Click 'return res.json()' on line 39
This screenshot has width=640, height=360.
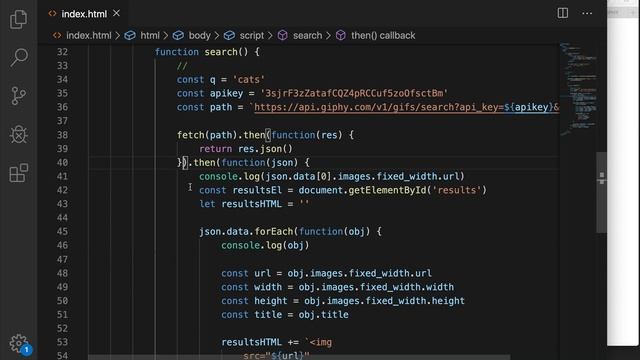246,149
